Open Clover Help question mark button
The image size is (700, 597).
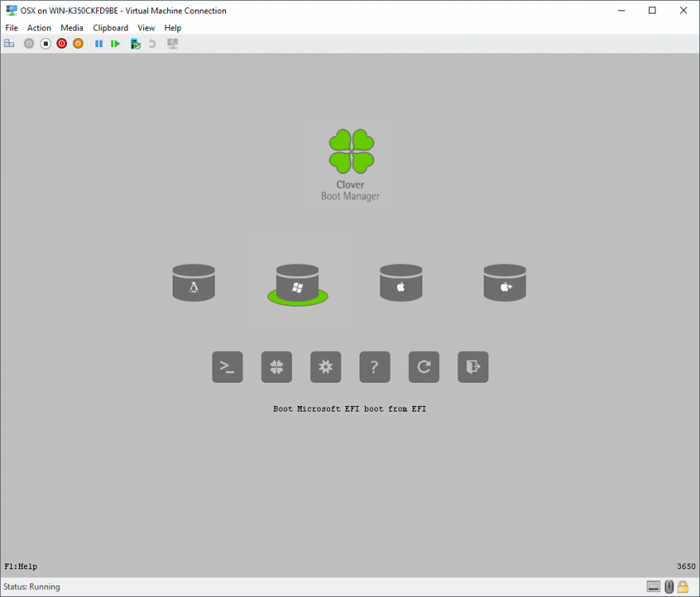click(375, 367)
